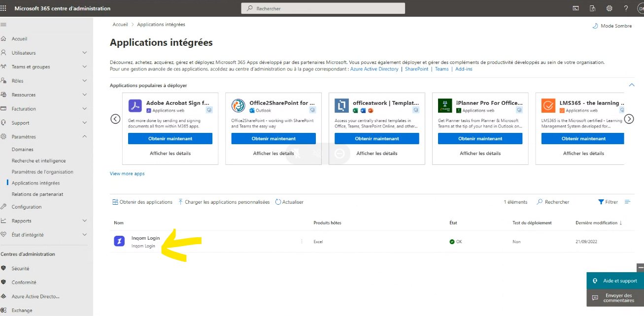Expand the Support chevron

(x=85, y=123)
